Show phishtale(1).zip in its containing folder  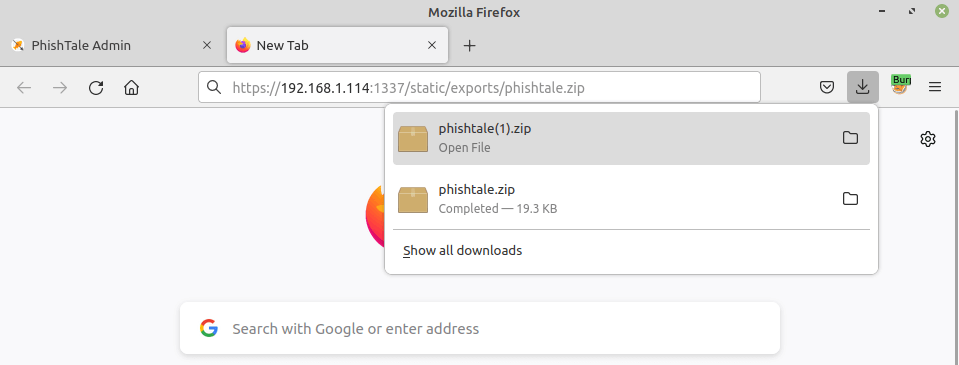(850, 138)
